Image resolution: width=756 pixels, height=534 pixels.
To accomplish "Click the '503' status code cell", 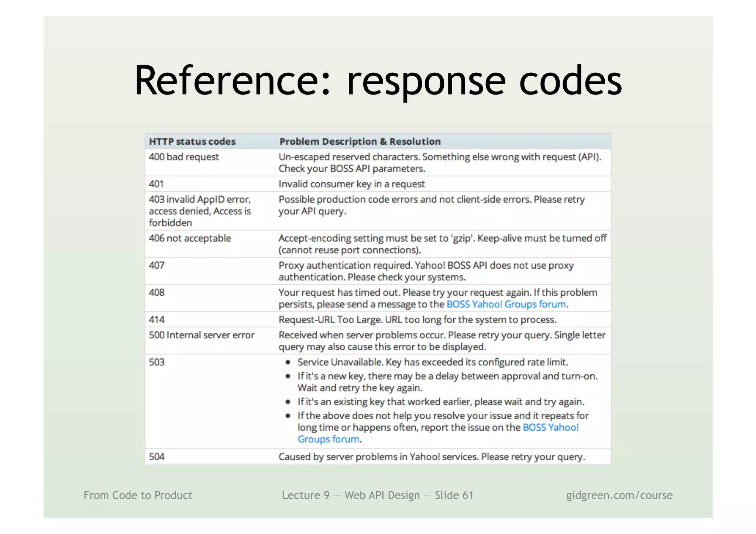I will click(x=157, y=362).
